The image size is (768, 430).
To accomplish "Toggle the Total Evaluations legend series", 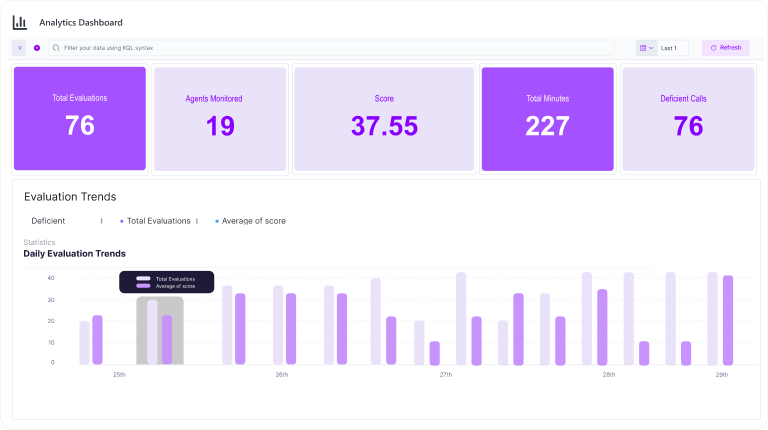I will pyautogui.click(x=158, y=221).
